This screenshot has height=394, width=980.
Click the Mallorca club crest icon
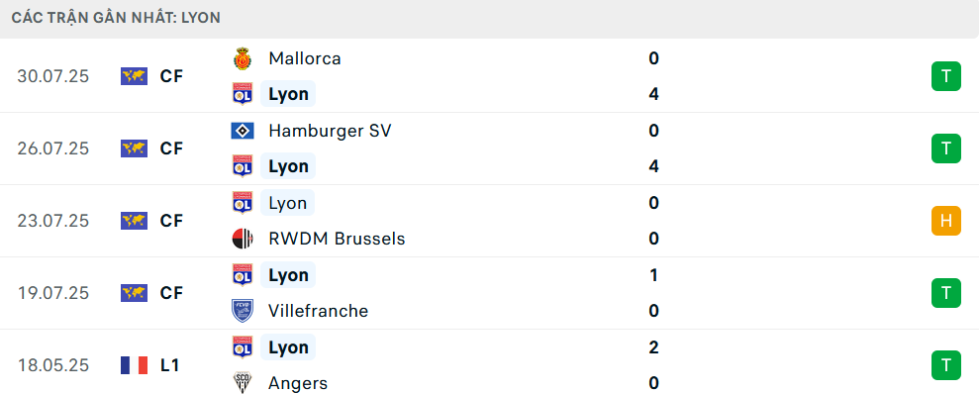click(x=242, y=58)
